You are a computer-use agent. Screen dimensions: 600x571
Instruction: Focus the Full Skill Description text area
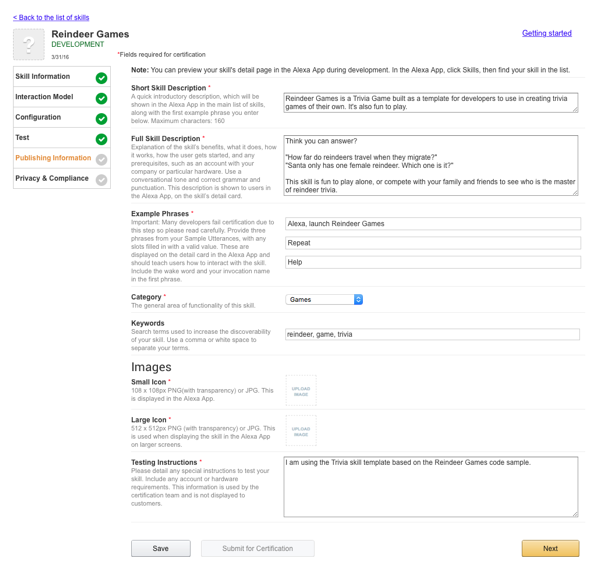click(430, 165)
